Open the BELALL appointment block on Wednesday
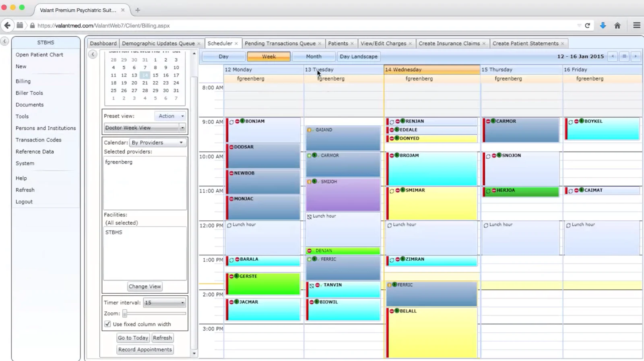The image size is (644, 361). tap(431, 334)
